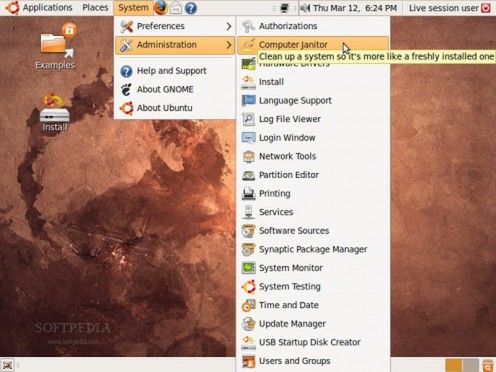Click the Log File Viewer magnifier icon
This screenshot has height=372, width=496.
(x=248, y=119)
